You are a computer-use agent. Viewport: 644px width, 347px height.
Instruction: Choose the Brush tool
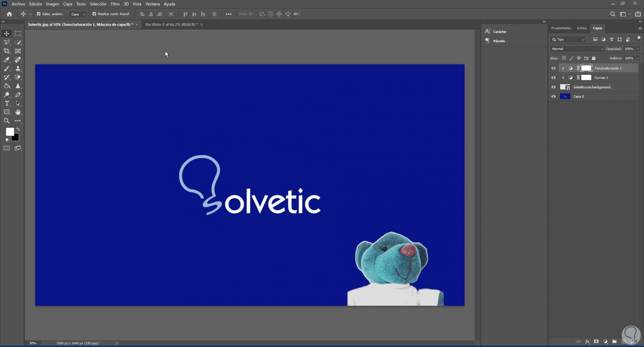point(7,69)
